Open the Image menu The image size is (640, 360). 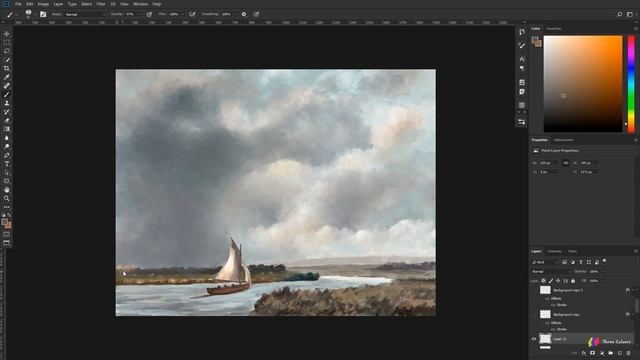[43, 4]
